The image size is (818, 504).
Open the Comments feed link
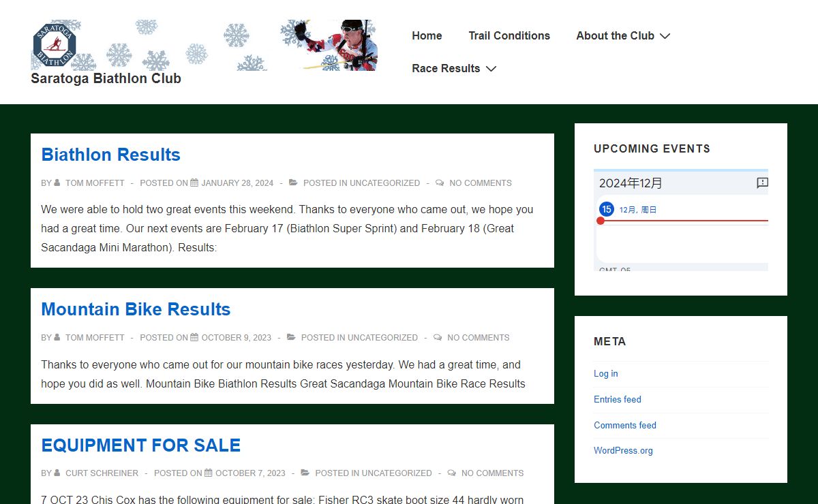click(625, 426)
